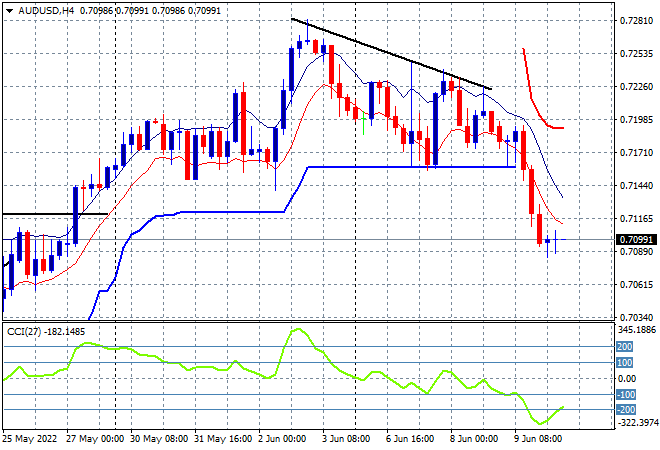Click the 0.72810 price axis label
The image size is (660, 450).
click(x=636, y=21)
